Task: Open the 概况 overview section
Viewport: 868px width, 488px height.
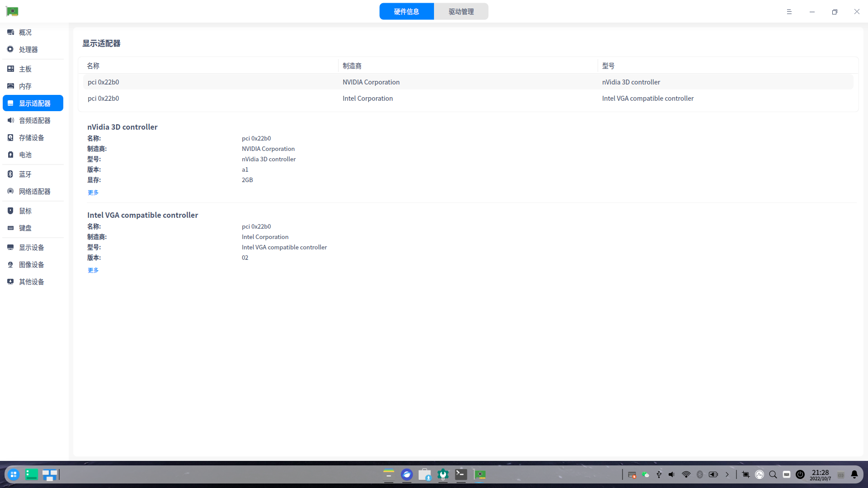Action: point(33,33)
